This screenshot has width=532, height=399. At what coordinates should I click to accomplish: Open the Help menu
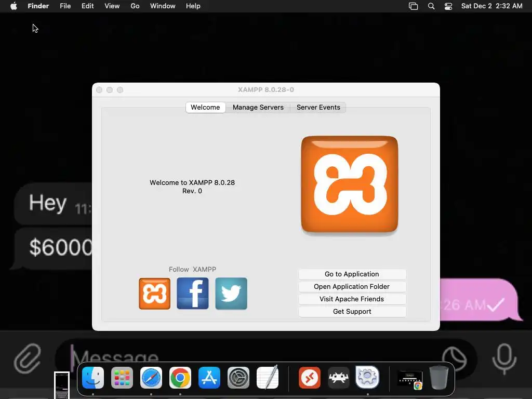pyautogui.click(x=193, y=6)
